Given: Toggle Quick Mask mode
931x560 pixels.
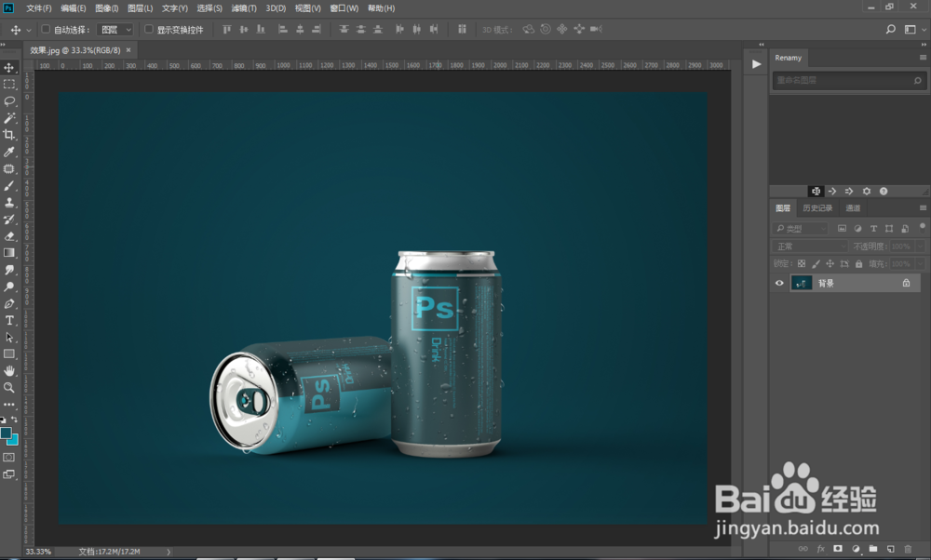Looking at the screenshot, I should click(9, 458).
